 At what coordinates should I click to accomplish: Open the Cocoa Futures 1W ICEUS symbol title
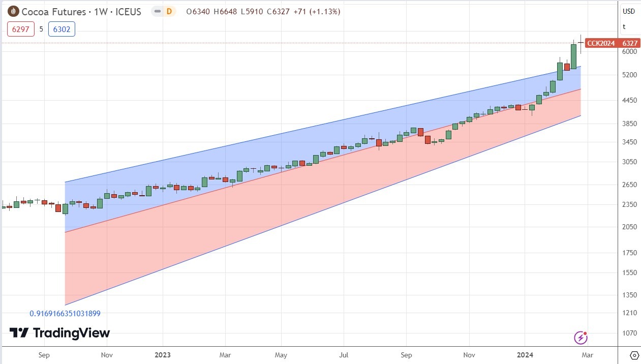coord(81,11)
